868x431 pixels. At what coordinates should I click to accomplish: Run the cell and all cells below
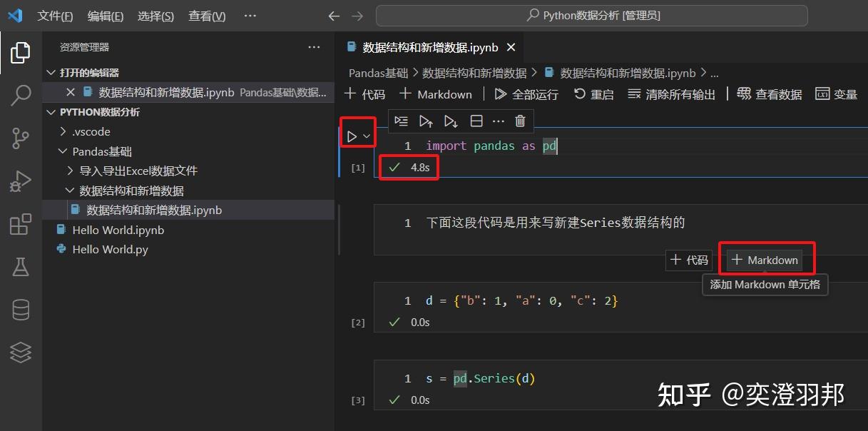450,121
